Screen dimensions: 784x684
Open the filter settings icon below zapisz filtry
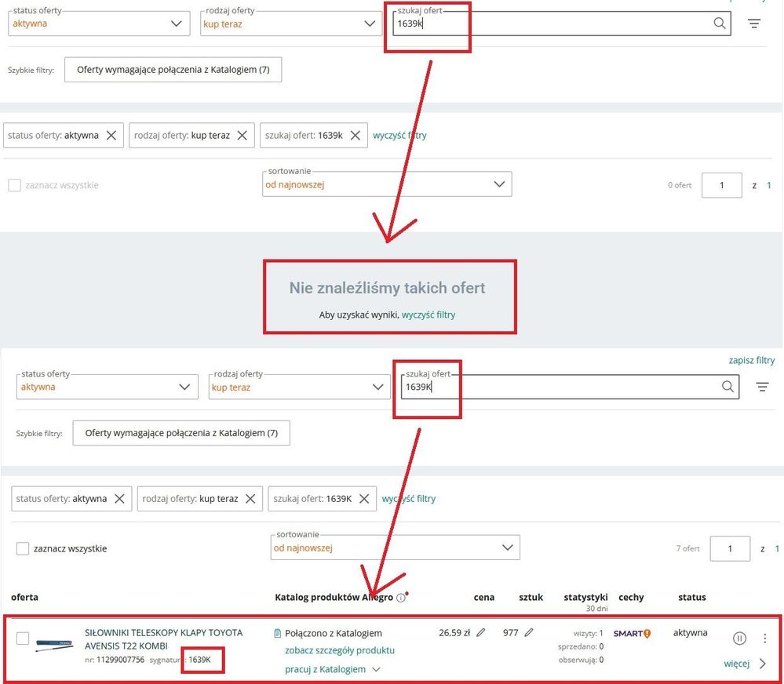point(762,387)
